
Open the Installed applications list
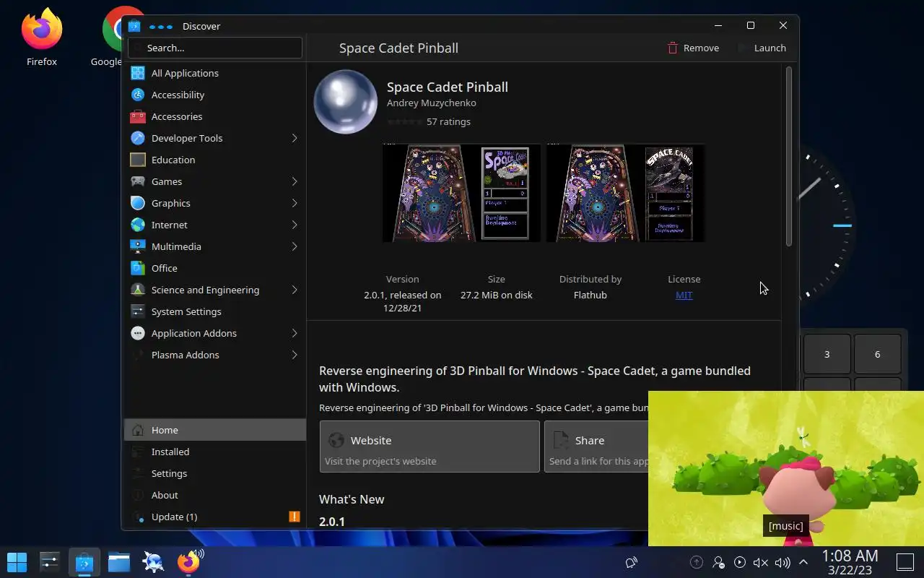[x=215, y=452]
